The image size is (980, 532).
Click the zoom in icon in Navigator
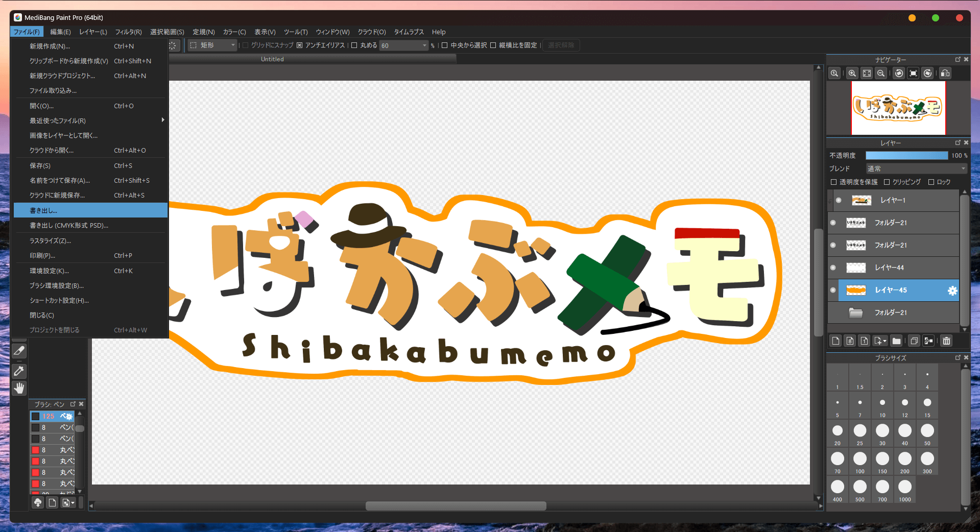[x=852, y=74]
